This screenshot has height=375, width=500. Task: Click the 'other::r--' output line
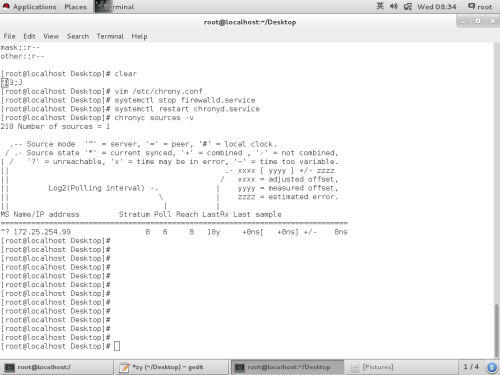pyautogui.click(x=22, y=56)
